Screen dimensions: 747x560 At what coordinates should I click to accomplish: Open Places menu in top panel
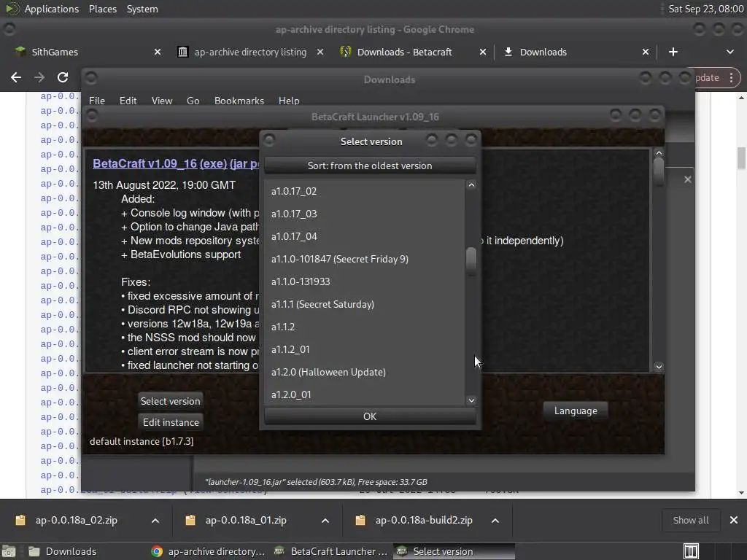(x=102, y=9)
